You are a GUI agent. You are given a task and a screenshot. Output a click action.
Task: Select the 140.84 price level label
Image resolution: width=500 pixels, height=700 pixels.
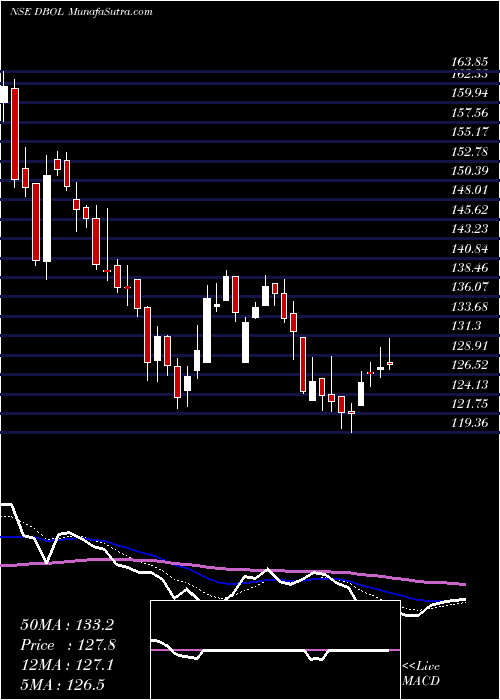[x=470, y=249]
